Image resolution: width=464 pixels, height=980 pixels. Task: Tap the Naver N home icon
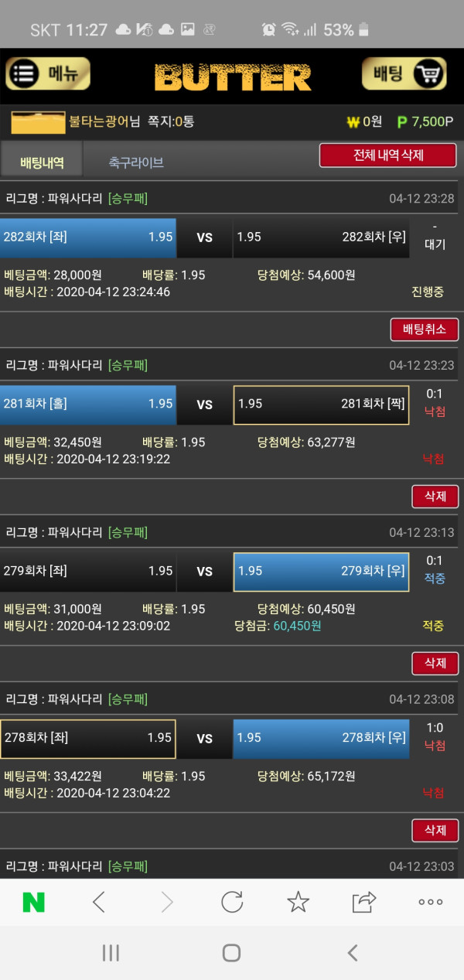tap(33, 902)
